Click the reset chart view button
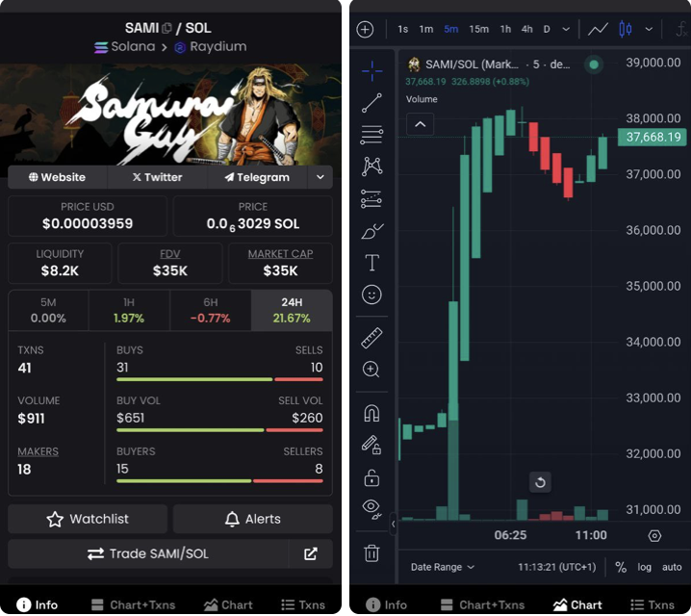 [x=540, y=482]
